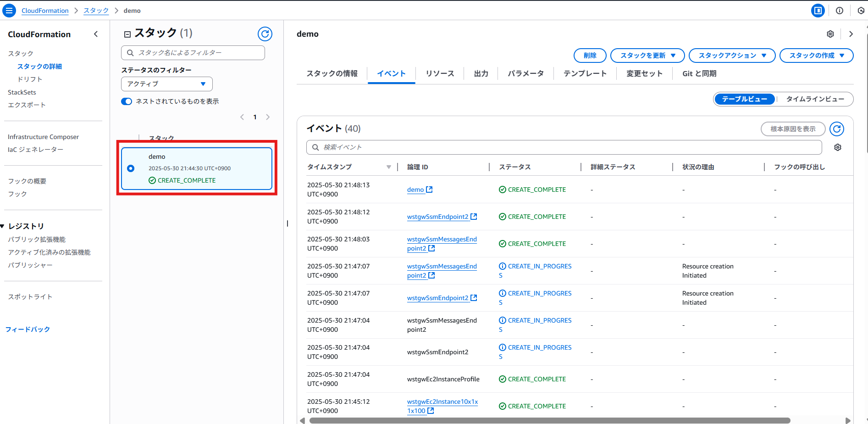Switch to table view
This screenshot has height=424, width=868.
coord(745,99)
